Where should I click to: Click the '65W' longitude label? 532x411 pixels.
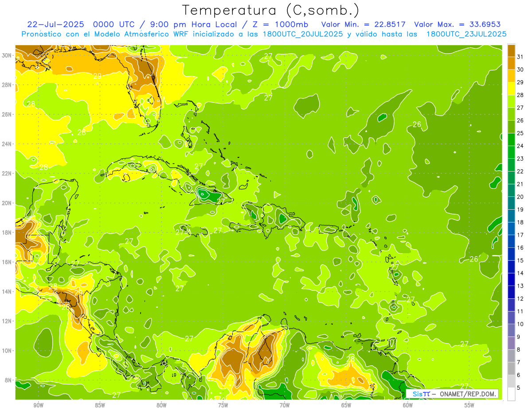(346, 405)
